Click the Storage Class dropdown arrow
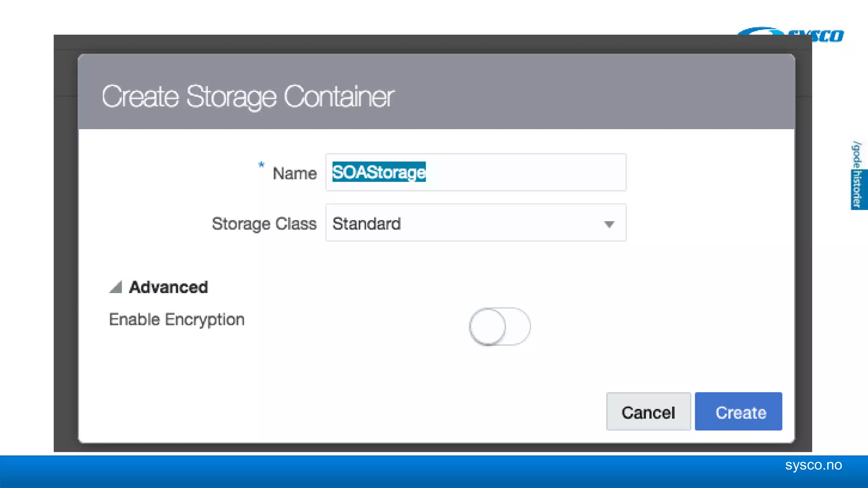The image size is (868, 488). click(x=609, y=224)
